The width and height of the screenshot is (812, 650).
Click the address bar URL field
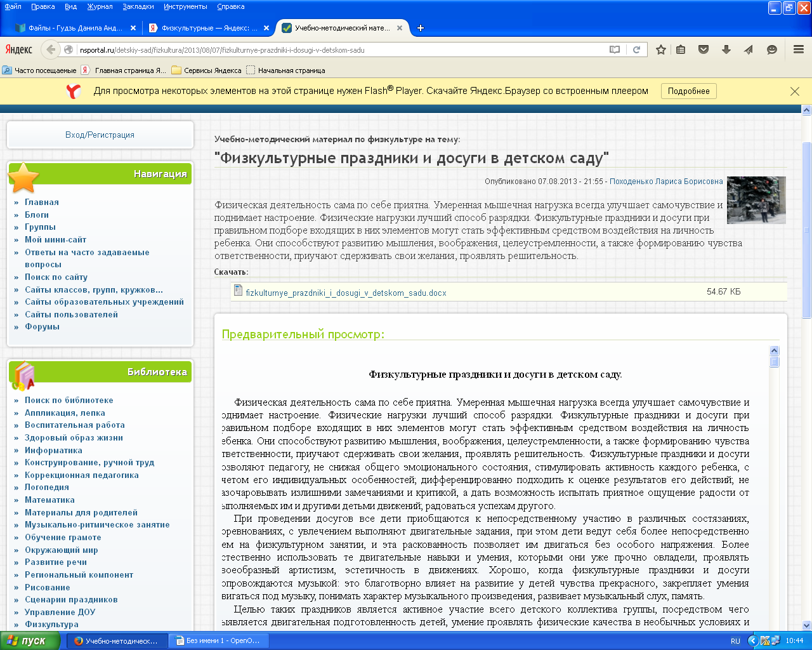(x=343, y=50)
